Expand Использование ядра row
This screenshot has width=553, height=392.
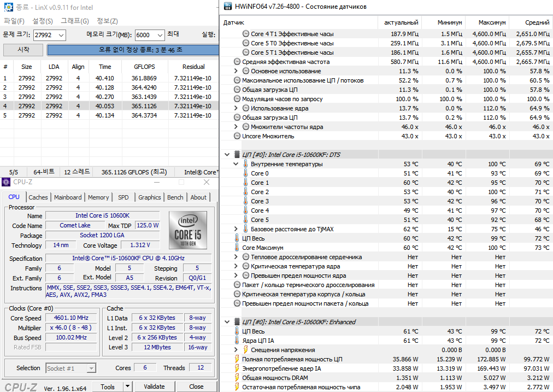[x=236, y=108]
